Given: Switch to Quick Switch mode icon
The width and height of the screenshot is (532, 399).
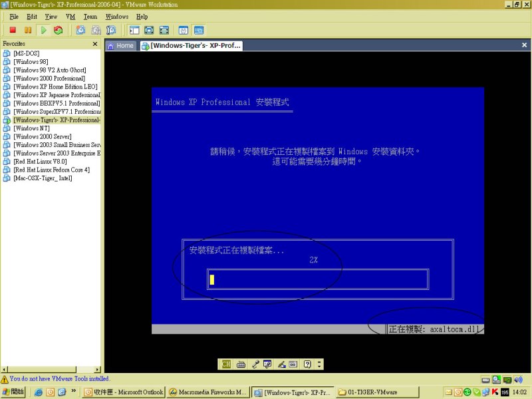Looking at the screenshot, I should (x=149, y=30).
